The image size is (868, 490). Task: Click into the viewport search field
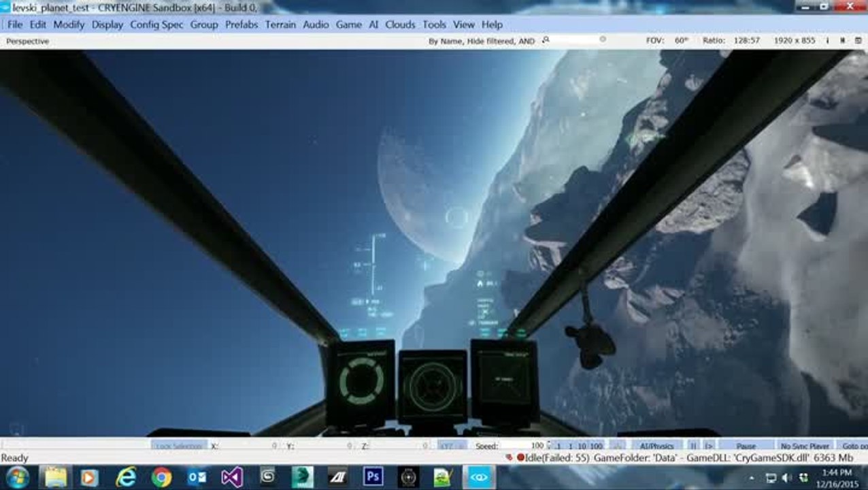pyautogui.click(x=575, y=40)
